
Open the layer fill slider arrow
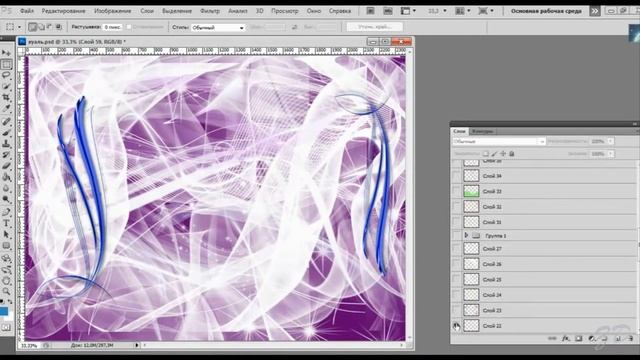click(x=611, y=154)
